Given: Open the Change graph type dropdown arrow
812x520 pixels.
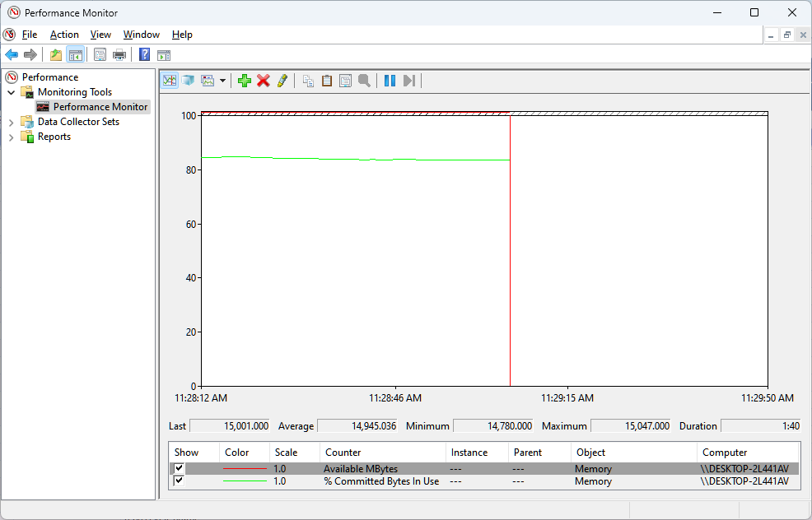Looking at the screenshot, I should tap(222, 81).
